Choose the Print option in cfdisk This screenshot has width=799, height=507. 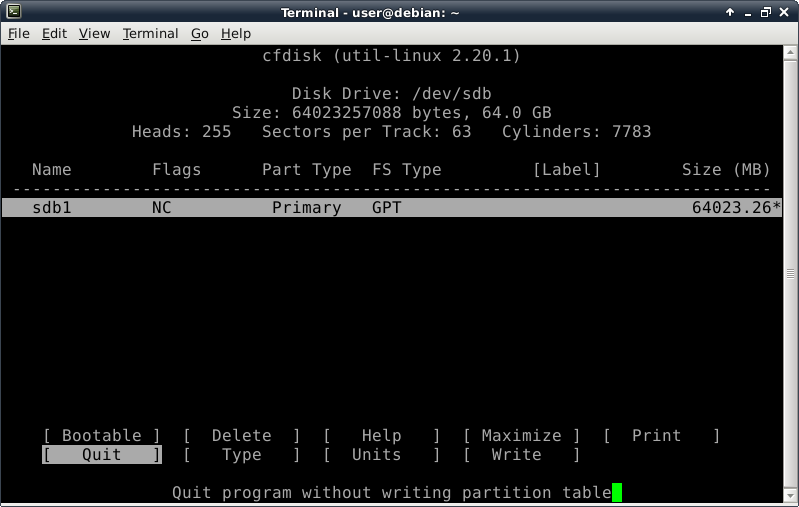point(656,436)
